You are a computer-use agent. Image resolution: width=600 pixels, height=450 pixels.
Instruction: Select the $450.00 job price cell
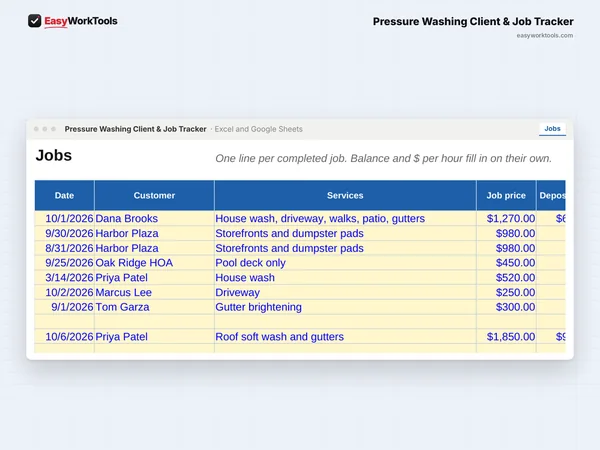(x=506, y=263)
